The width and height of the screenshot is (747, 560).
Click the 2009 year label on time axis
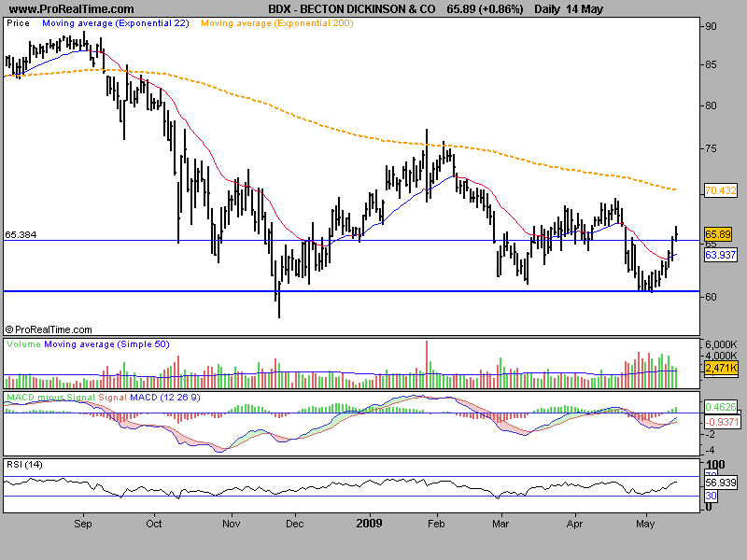(369, 524)
